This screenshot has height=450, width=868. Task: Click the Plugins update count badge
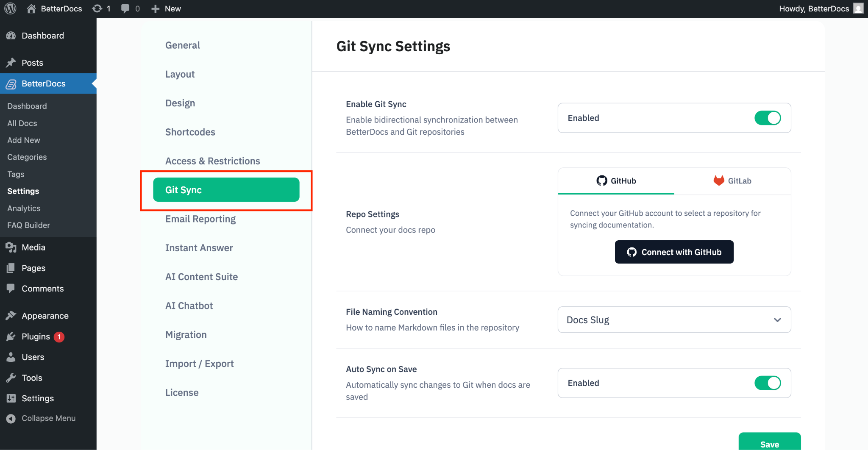(59, 337)
